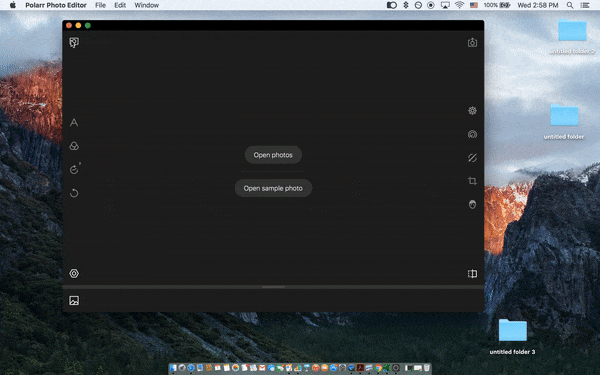Select the Radial mask tool icon
Screen dimensions: 600x375
point(472,134)
